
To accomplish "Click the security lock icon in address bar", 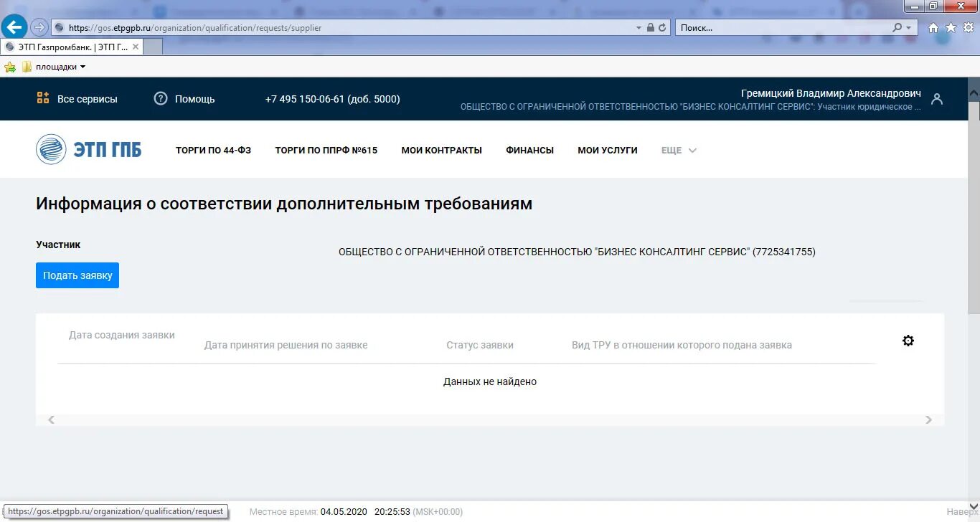I will (x=651, y=28).
